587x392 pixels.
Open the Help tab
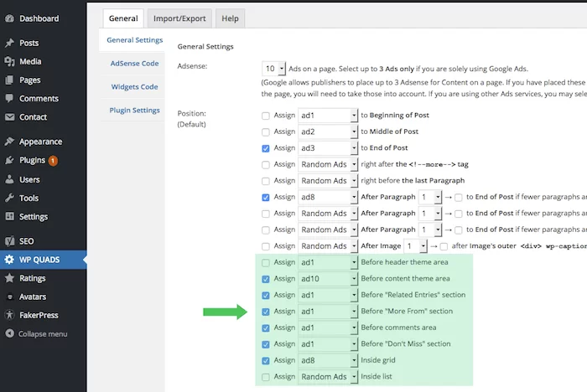pos(229,18)
